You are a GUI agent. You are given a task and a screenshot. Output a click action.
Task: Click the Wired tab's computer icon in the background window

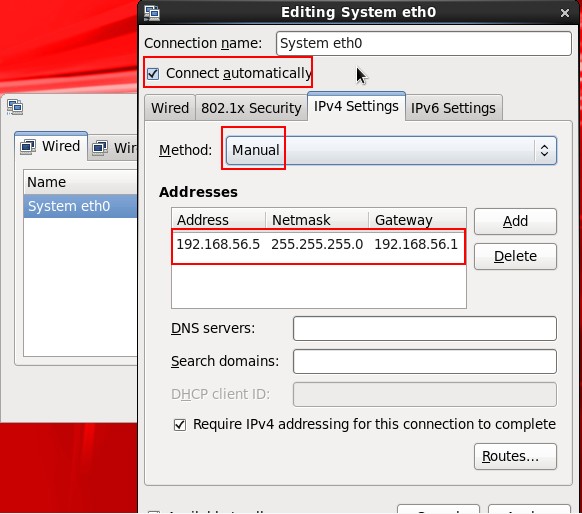(x=28, y=147)
